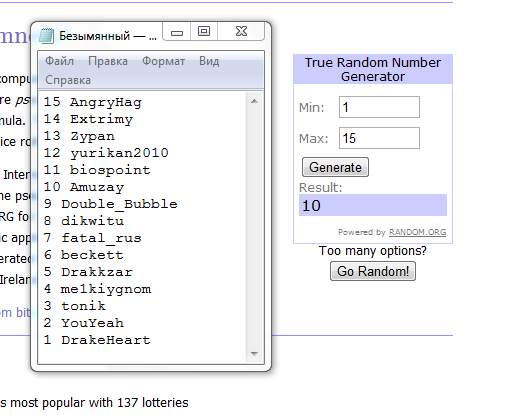
Task: Open the Файл menu
Action: pyautogui.click(x=59, y=61)
